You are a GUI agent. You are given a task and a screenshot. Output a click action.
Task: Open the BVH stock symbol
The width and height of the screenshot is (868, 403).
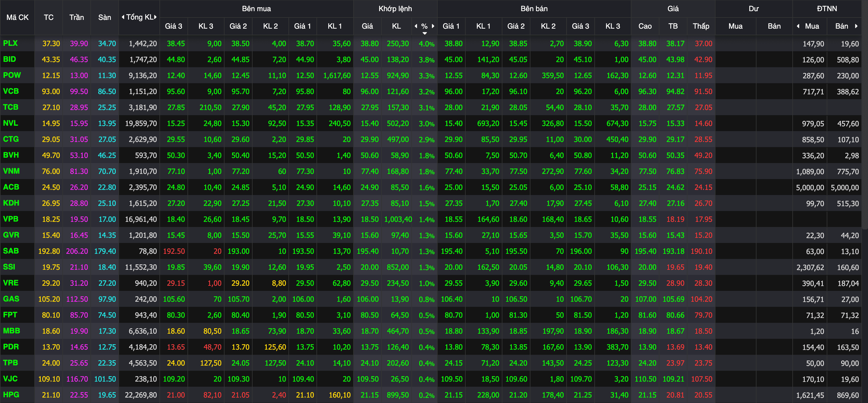[x=11, y=155]
